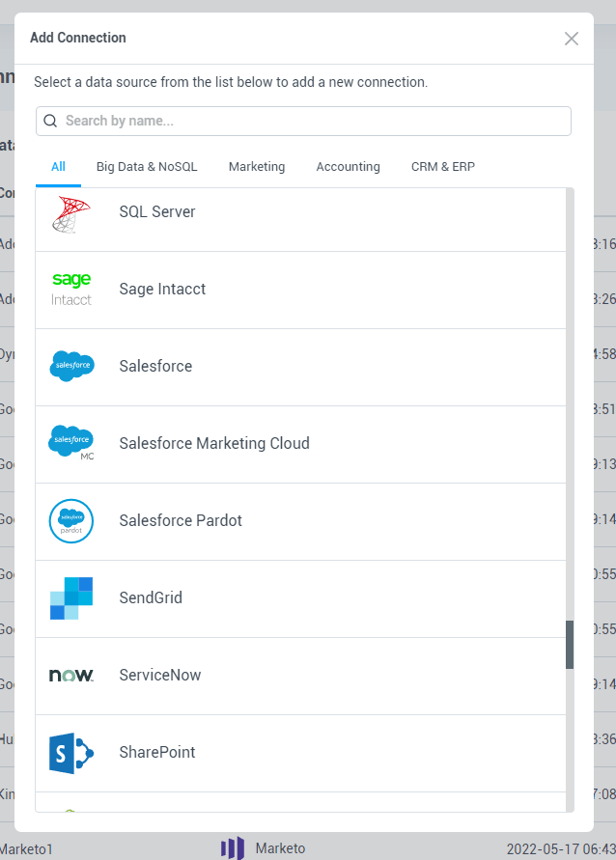Click the ServiceNow logo icon
The image size is (616, 860).
pyautogui.click(x=71, y=675)
